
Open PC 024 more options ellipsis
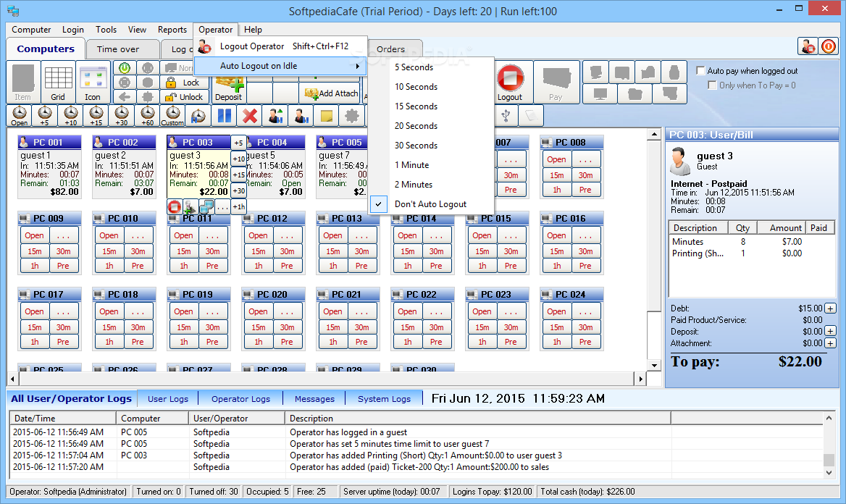pyautogui.click(x=585, y=312)
